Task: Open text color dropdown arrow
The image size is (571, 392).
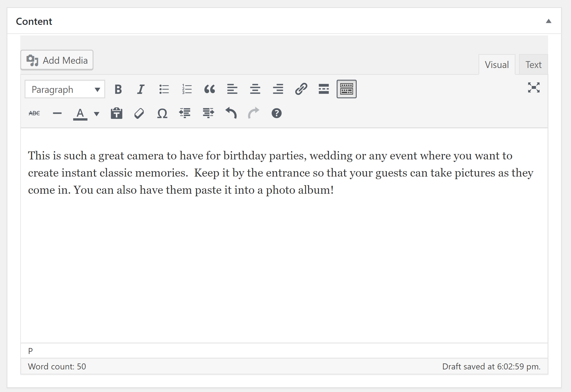Action: click(97, 114)
